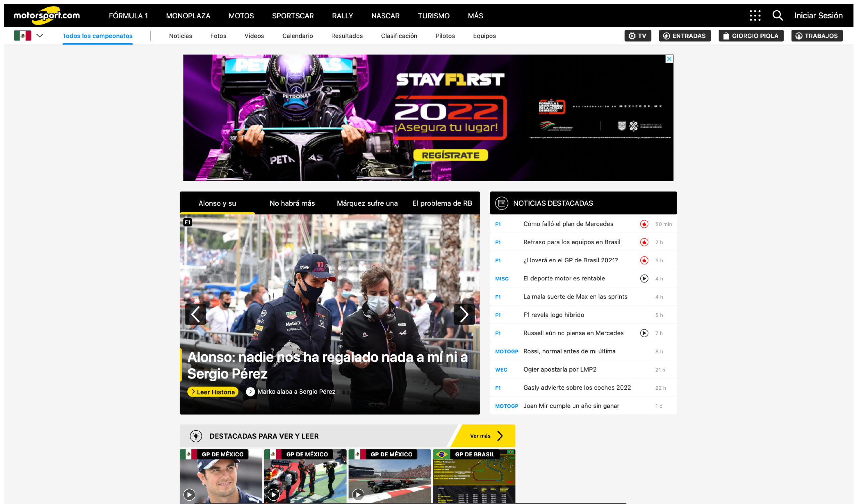Switch to 'Márquez sufre una' slide tab
This screenshot has height=504, width=858.
point(367,203)
